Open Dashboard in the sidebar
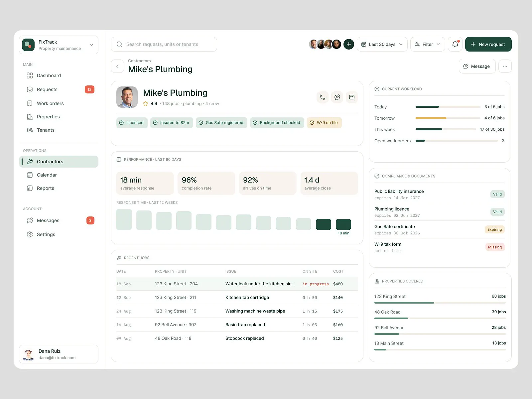 point(59,75)
